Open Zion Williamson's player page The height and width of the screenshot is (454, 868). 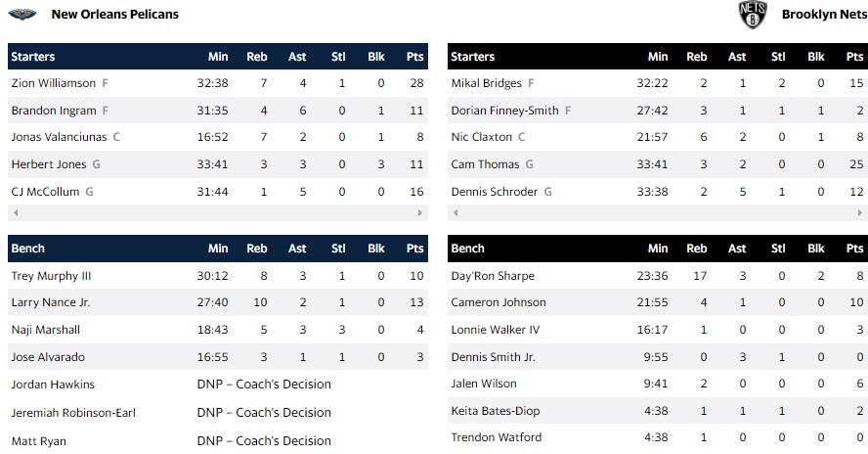point(54,84)
